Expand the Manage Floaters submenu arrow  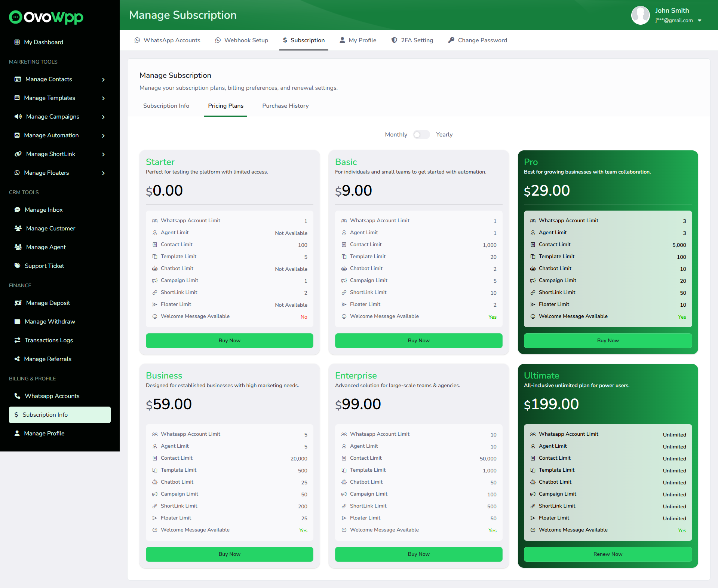click(x=103, y=173)
